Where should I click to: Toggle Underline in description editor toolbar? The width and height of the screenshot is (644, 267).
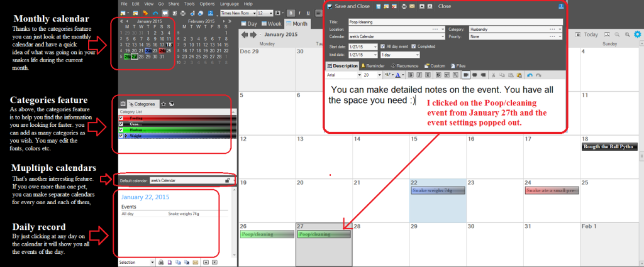coord(428,75)
